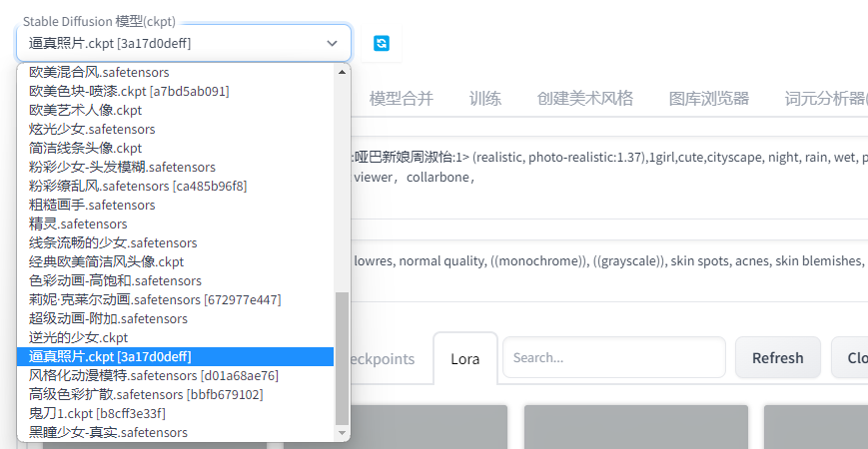
Task: Click the middle gray Lora card thumbnail
Action: tap(636, 427)
